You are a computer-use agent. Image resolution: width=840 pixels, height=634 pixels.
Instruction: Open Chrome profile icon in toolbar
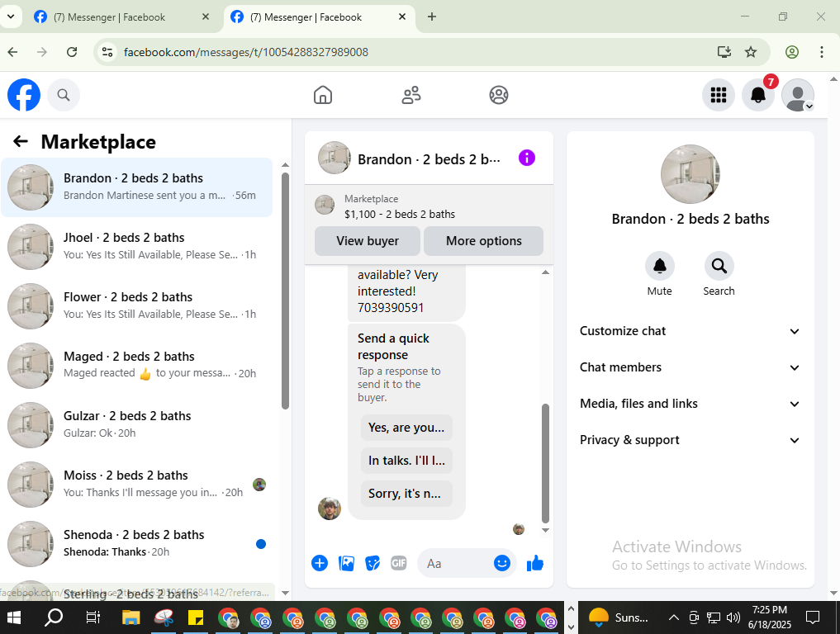(792, 52)
